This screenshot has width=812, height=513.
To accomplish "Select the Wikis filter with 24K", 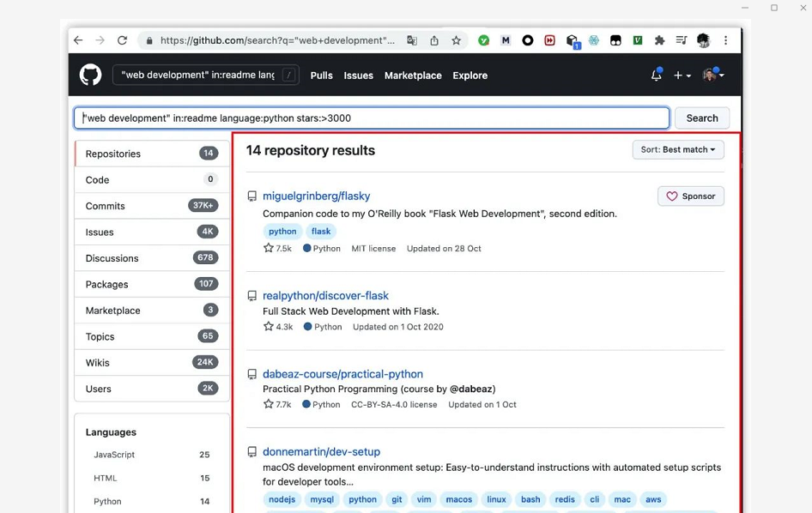I will [152, 363].
